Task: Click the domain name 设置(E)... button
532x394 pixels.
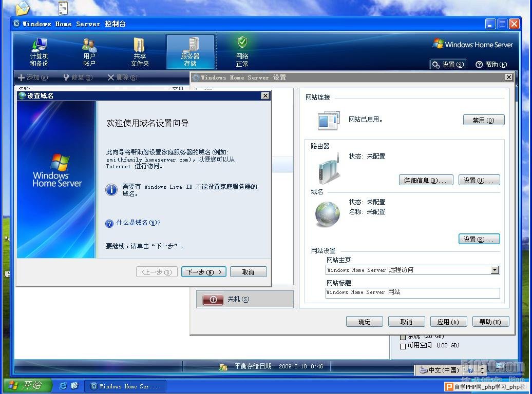Action: tap(479, 239)
